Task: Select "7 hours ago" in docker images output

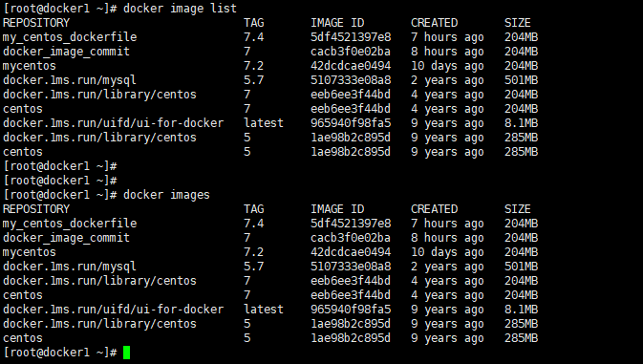Action: [447, 224]
